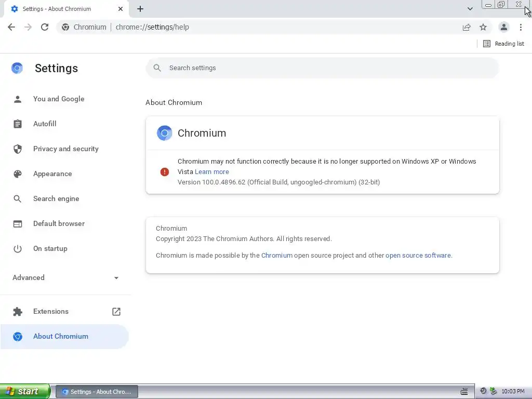Focus the Search settings field
The image size is (532, 399).
[322, 68]
